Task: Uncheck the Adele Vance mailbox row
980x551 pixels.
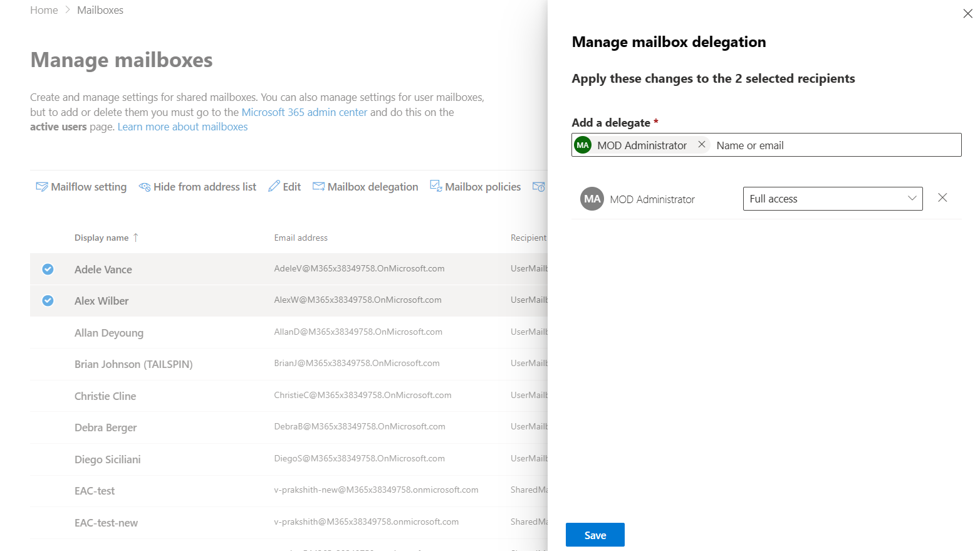Action: tap(48, 270)
